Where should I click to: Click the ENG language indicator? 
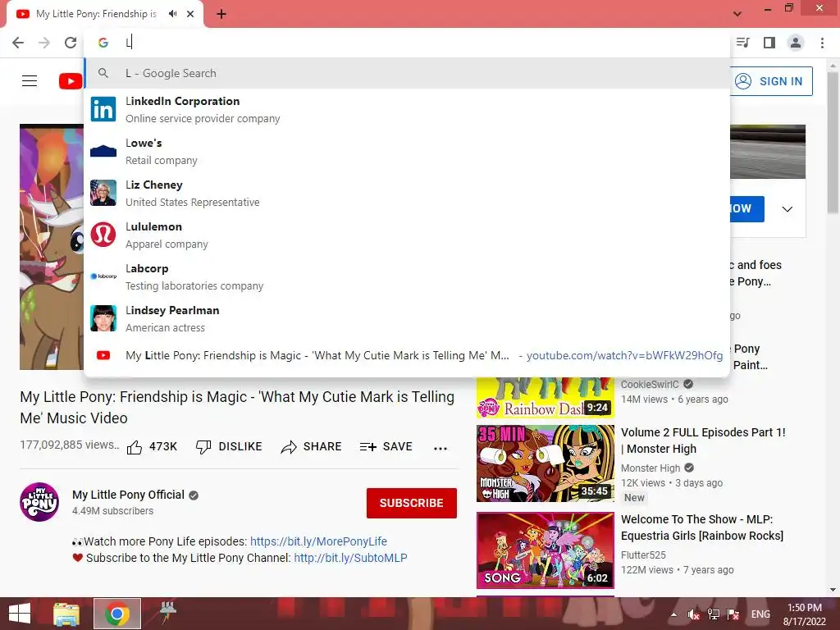pyautogui.click(x=760, y=614)
